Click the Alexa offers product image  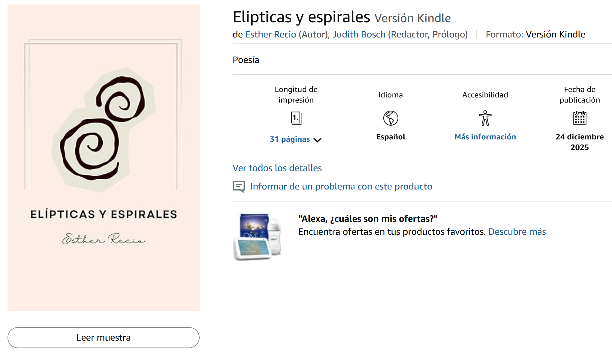[x=258, y=237]
